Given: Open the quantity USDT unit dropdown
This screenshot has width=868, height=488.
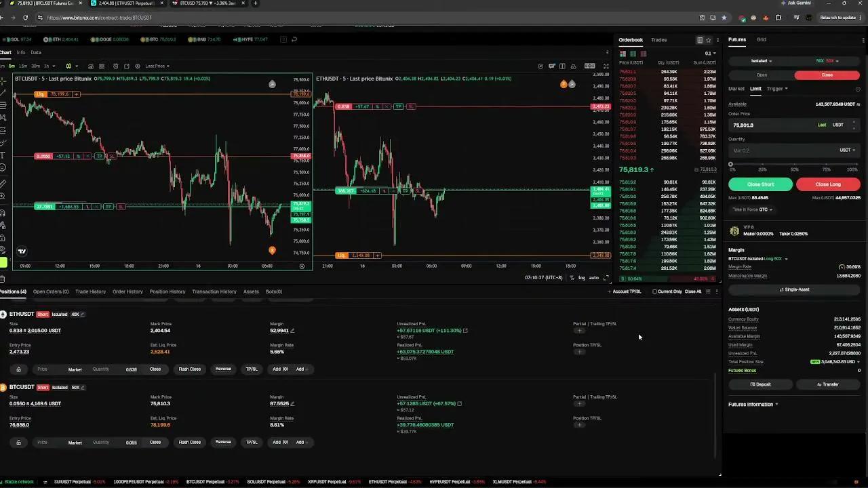Looking at the screenshot, I should tap(848, 150).
